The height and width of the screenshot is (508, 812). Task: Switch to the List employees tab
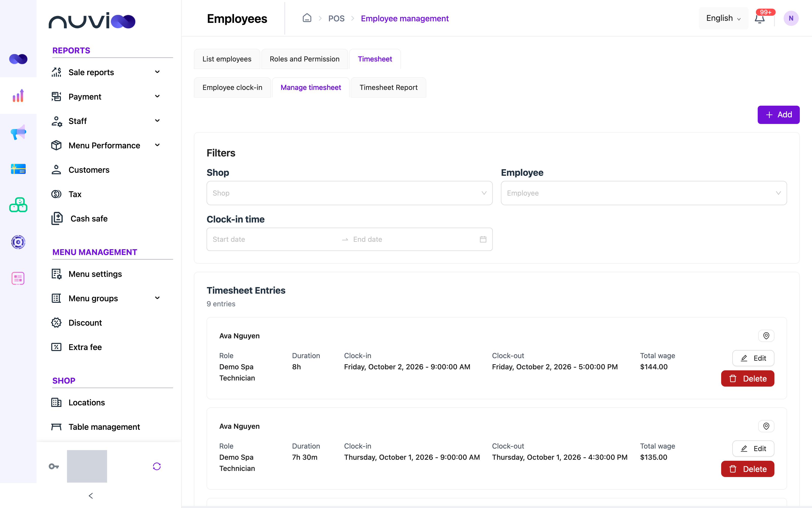point(227,59)
